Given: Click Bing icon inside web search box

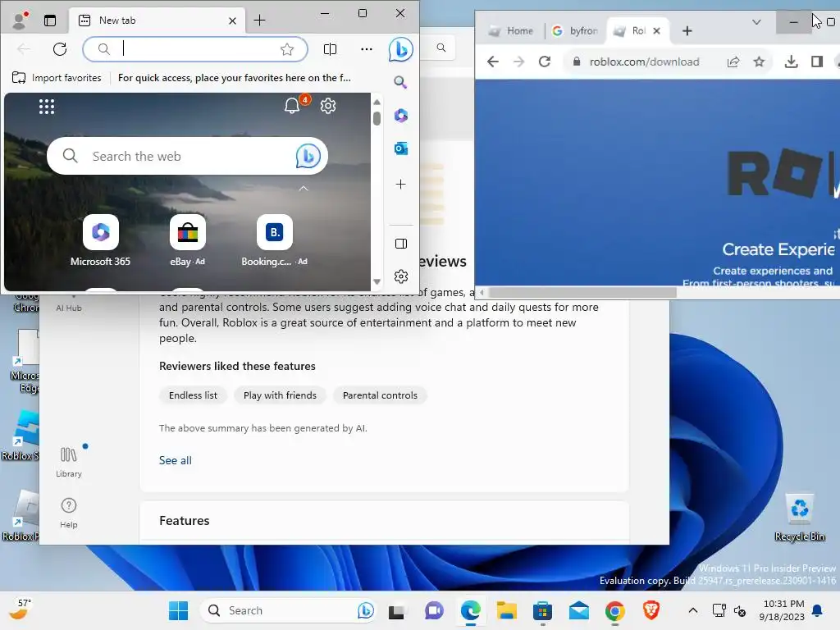Looking at the screenshot, I should (308, 156).
